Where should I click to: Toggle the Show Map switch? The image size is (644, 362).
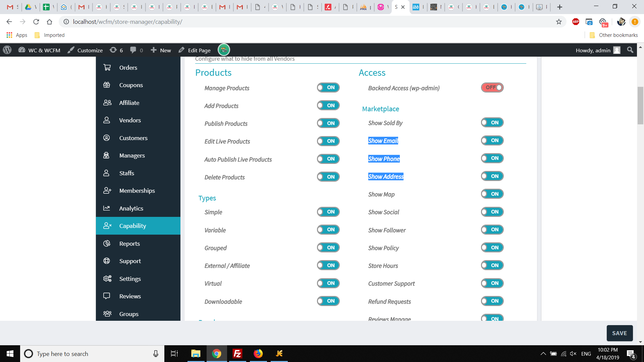tap(492, 194)
